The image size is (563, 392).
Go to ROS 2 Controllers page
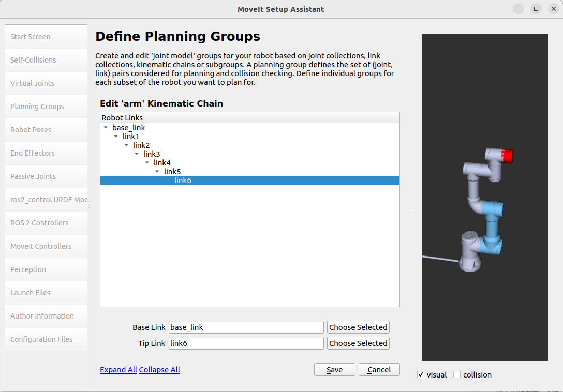[x=46, y=223]
